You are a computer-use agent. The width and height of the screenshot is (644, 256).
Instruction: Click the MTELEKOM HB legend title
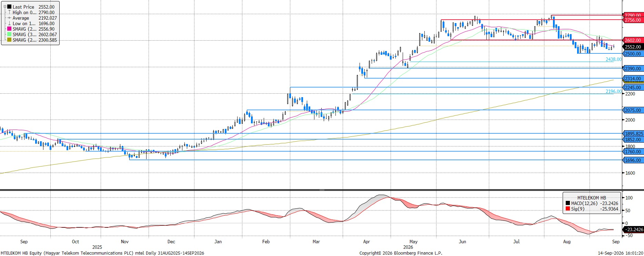[x=592, y=198]
